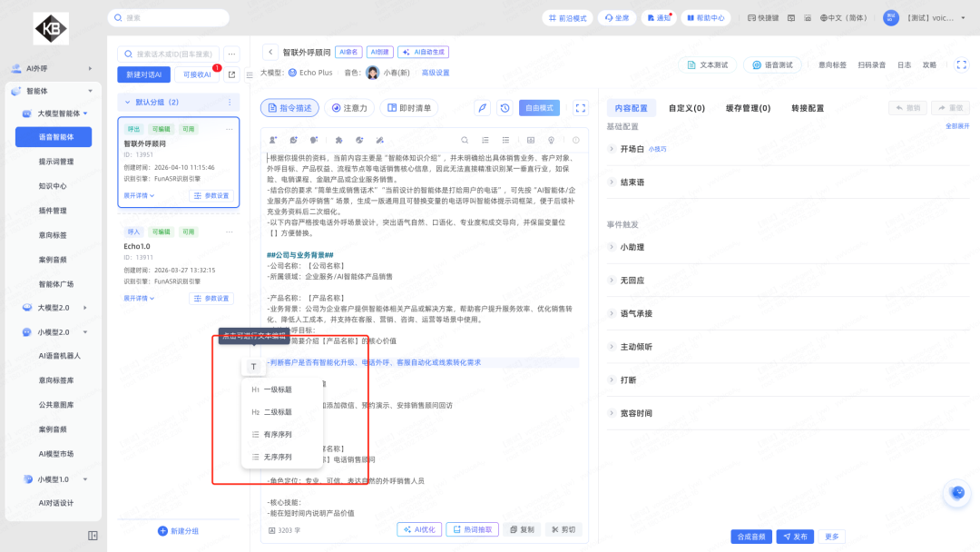The image size is (980, 552).
Task: Switch to the 缓存管理(0) tab
Action: coord(748,108)
